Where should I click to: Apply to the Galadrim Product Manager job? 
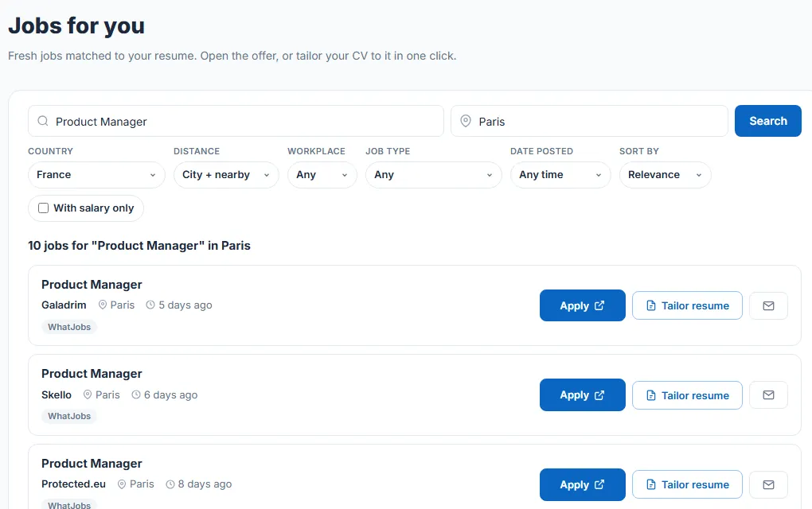583,305
